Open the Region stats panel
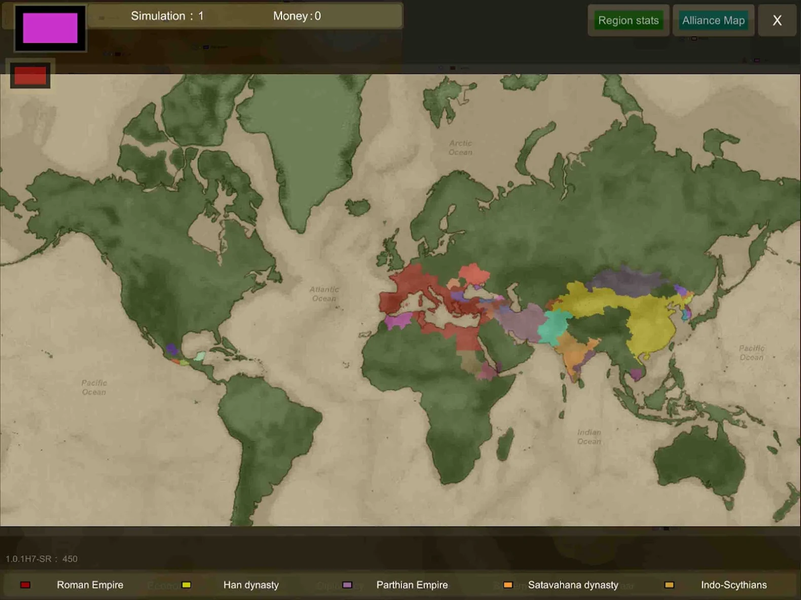The height and width of the screenshot is (600, 801). click(x=628, y=20)
